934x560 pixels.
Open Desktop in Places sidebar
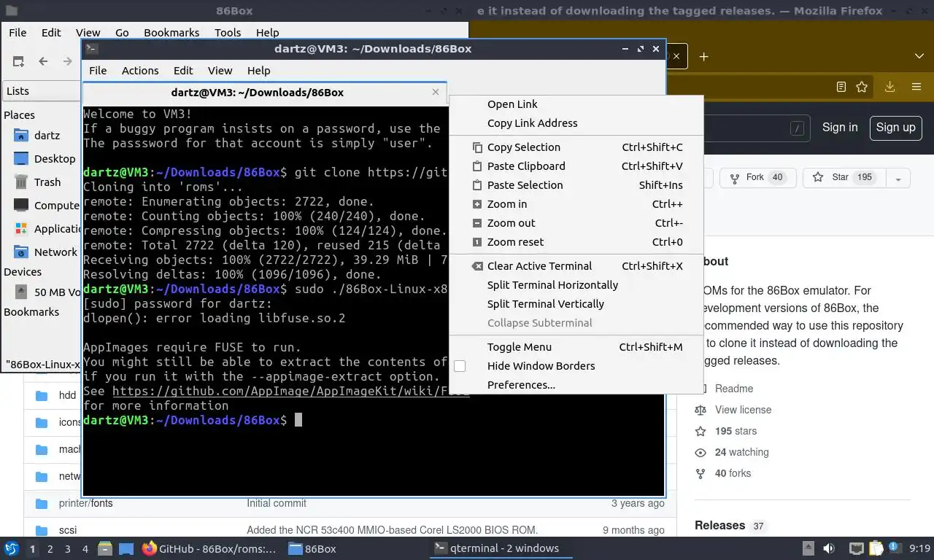(x=45, y=159)
